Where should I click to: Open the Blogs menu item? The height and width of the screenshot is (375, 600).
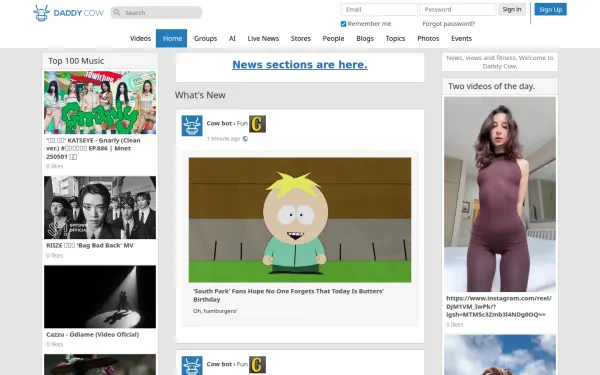tap(365, 38)
